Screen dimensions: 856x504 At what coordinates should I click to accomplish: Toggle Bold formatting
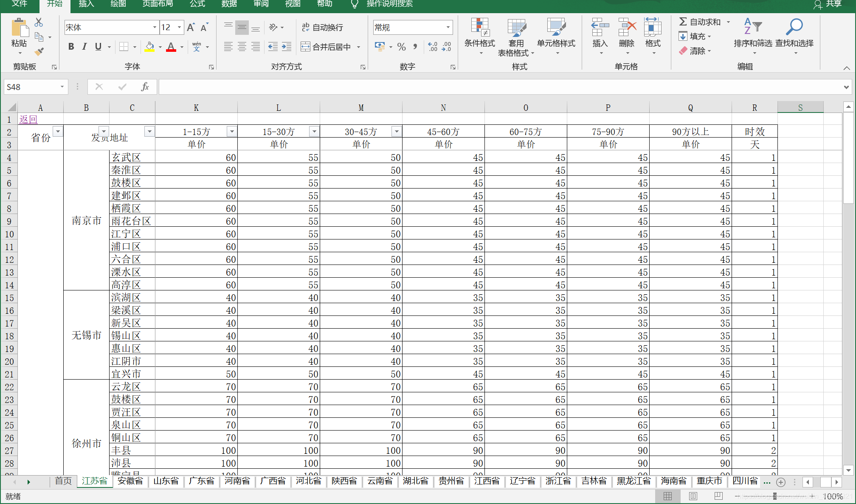click(71, 47)
